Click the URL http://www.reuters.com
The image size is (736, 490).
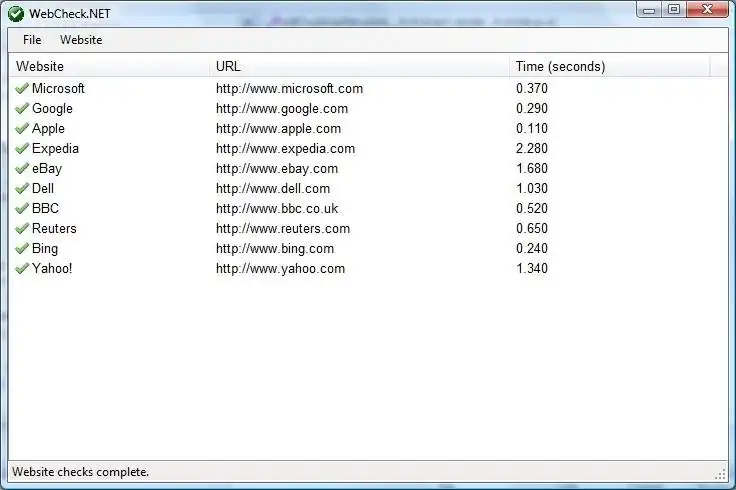[x=283, y=228]
